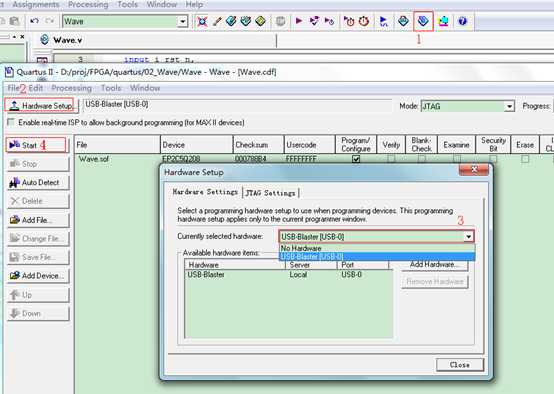Click Add Device button
The image size is (554, 394).
[38, 276]
